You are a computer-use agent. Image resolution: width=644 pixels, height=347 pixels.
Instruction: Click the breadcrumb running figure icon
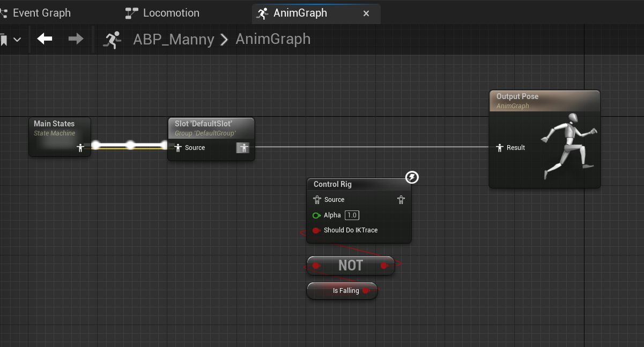113,40
